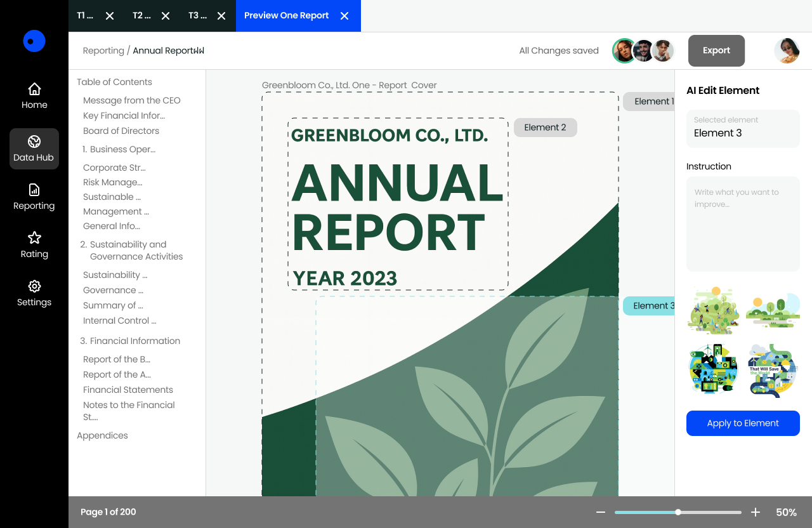Close the Preview One Report tab
The image size is (812, 528).
[344, 16]
